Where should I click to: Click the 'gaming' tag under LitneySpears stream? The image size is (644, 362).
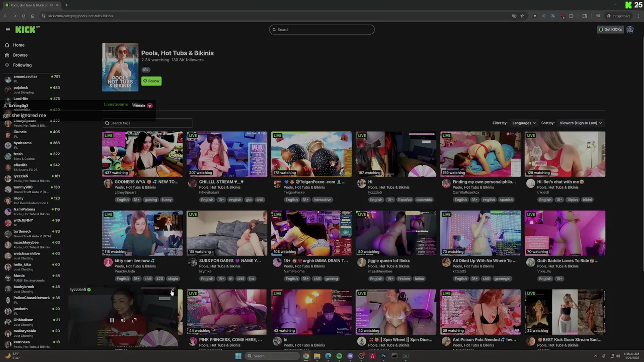(x=150, y=200)
